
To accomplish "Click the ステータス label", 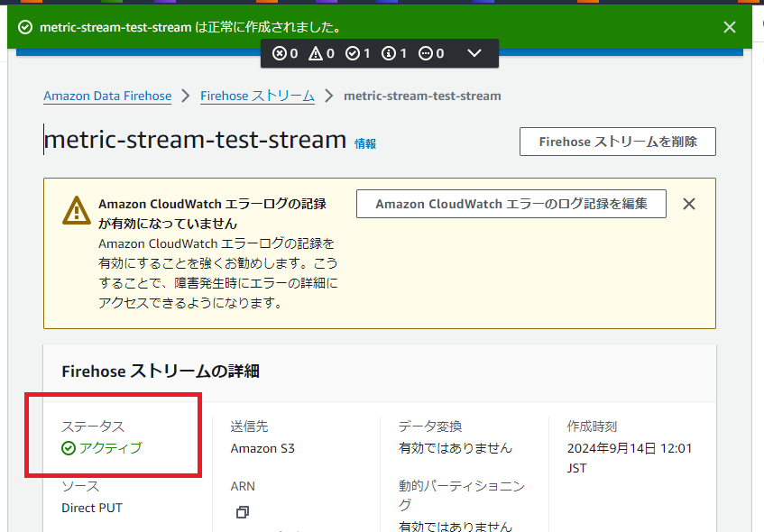I will coord(93,427).
